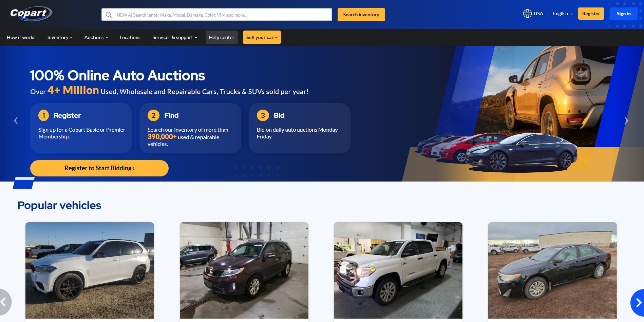This screenshot has height=322, width=644.
Task: Open Services & support dropdown
Action: 174,37
